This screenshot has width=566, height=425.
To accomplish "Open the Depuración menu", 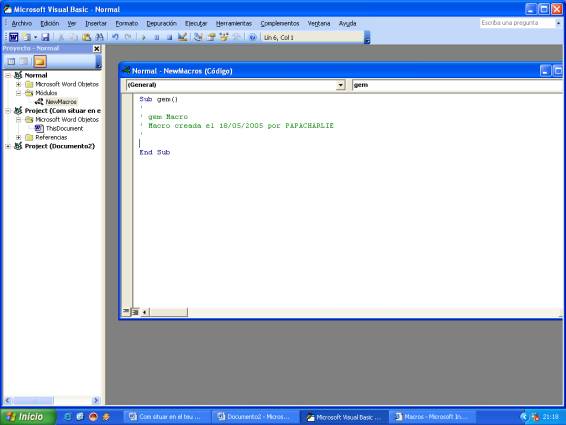I will tap(161, 23).
